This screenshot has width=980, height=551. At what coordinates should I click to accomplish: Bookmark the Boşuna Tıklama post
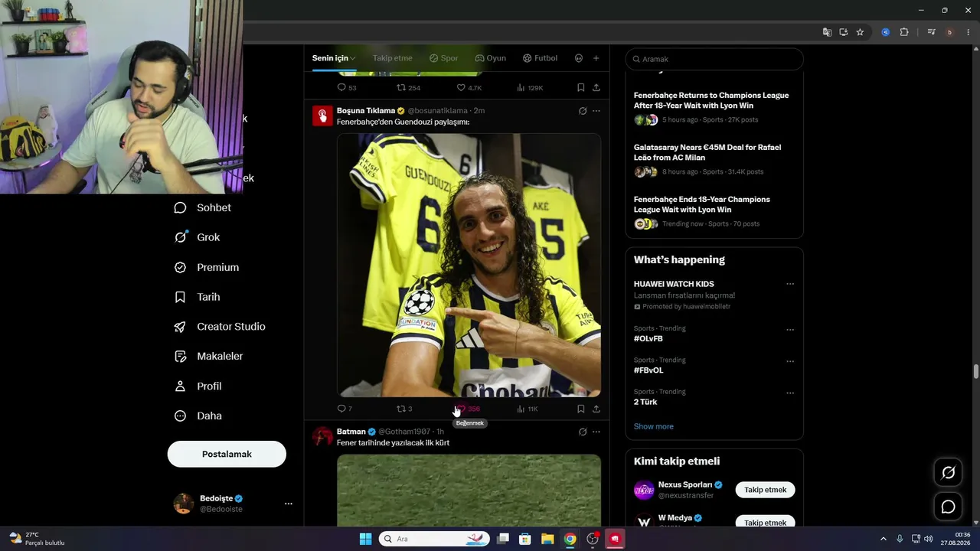[x=581, y=409]
